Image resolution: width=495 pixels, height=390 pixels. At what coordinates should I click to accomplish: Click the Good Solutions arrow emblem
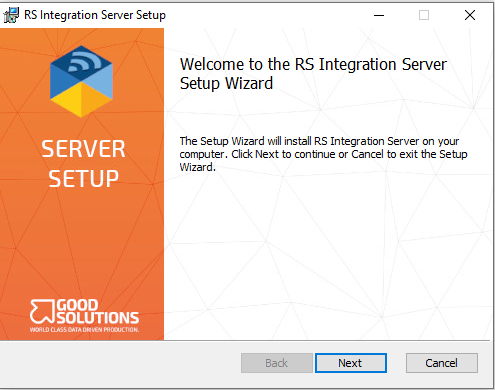click(42, 311)
